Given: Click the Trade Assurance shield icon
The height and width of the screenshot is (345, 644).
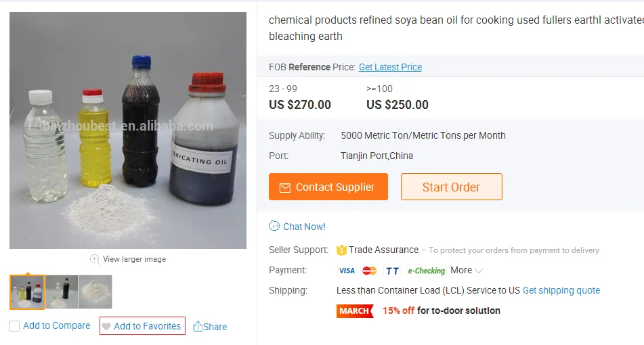Looking at the screenshot, I should coord(341,250).
